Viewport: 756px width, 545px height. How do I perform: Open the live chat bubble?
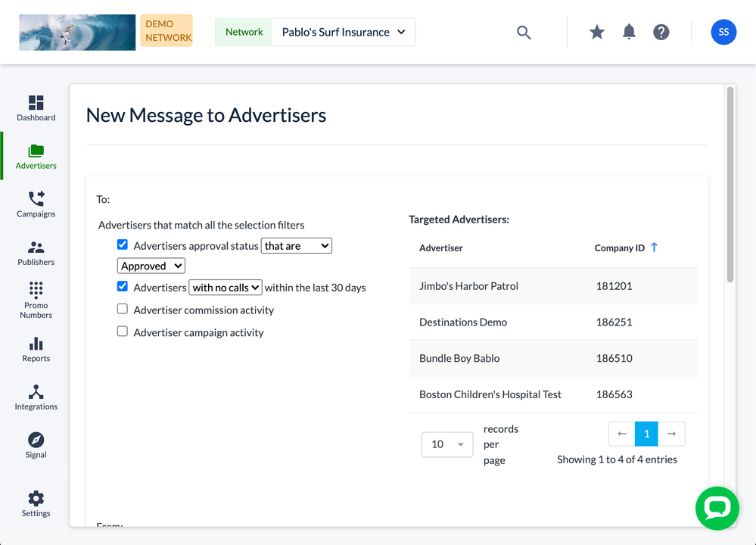click(717, 508)
